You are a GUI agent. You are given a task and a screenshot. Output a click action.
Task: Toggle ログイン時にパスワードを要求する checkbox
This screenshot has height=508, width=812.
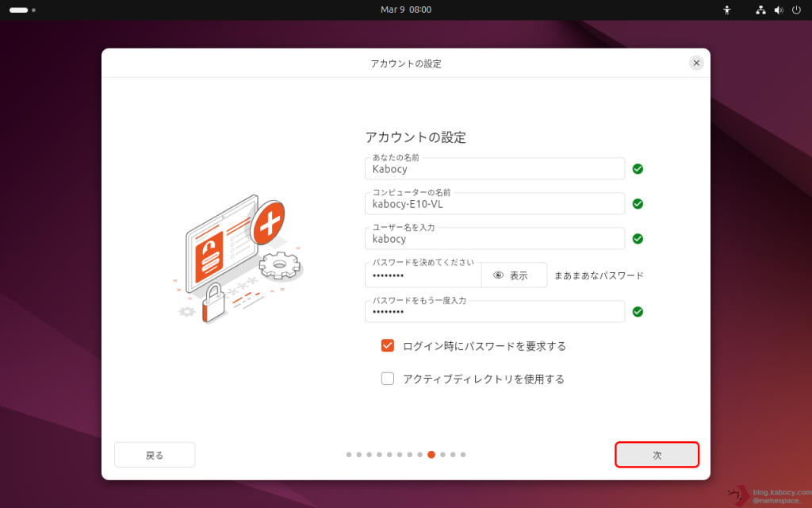point(388,346)
